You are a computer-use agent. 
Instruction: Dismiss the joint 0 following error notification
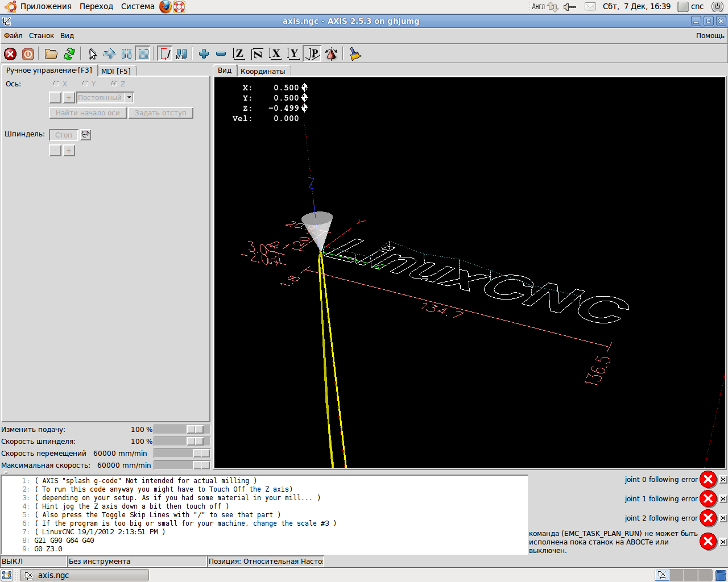723,480
